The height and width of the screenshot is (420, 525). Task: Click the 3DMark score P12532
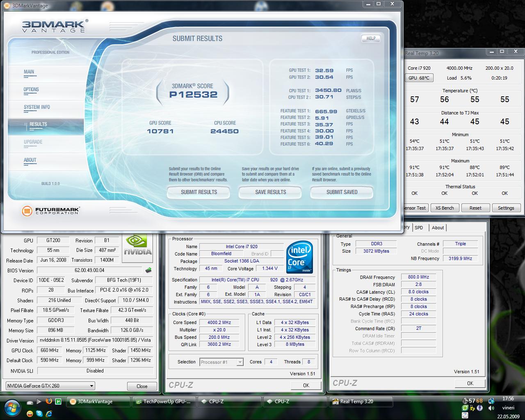point(193,95)
